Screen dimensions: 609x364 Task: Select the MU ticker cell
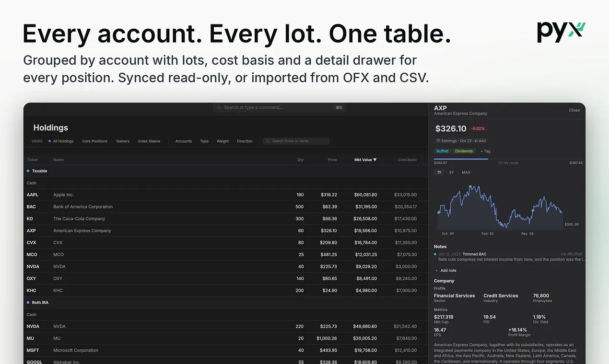[x=30, y=339]
